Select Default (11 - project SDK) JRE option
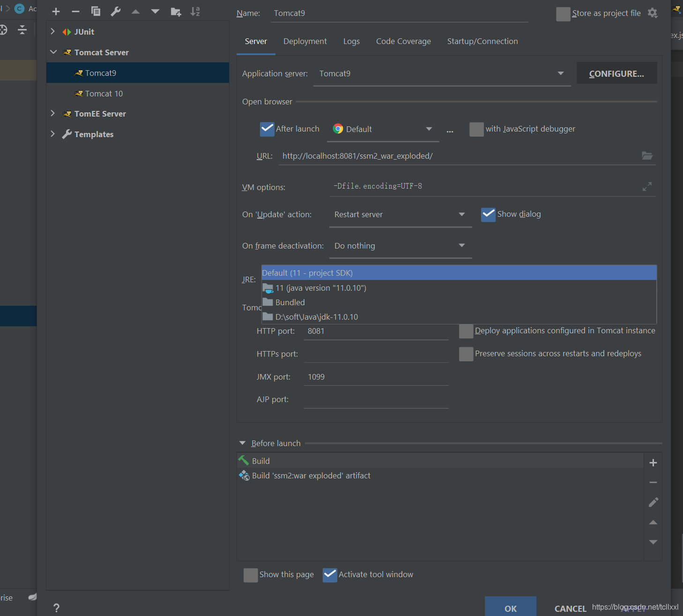Screen dimensions: 683x616 point(459,273)
